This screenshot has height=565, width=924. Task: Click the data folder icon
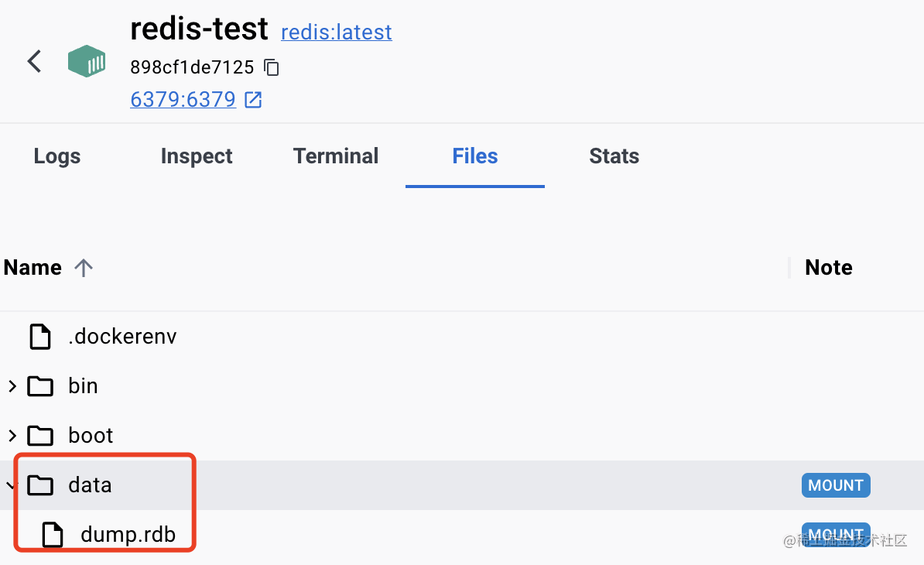(40, 485)
